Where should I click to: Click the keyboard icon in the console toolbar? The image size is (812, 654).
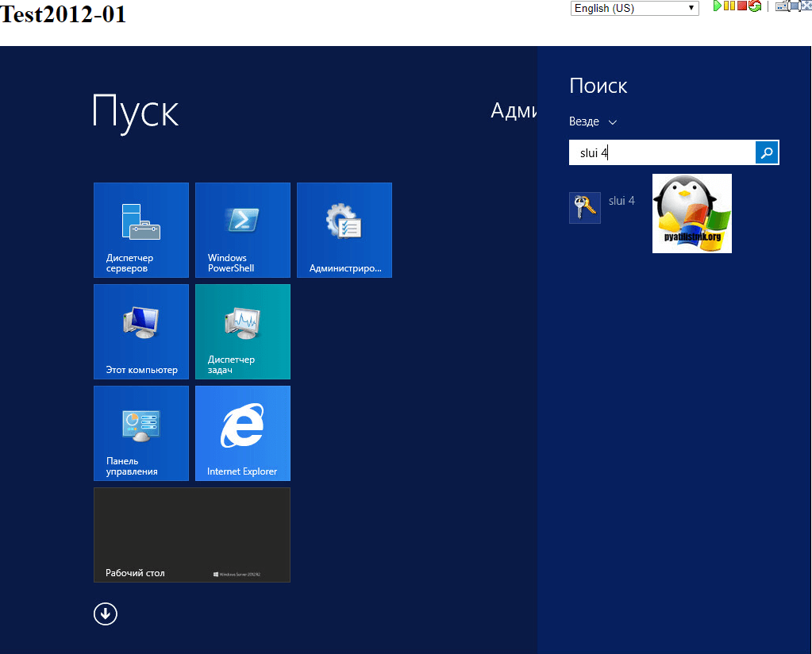782,6
